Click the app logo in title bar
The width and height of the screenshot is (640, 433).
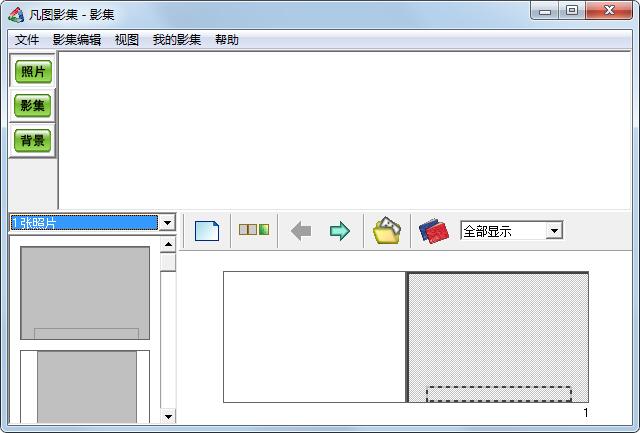[16, 13]
